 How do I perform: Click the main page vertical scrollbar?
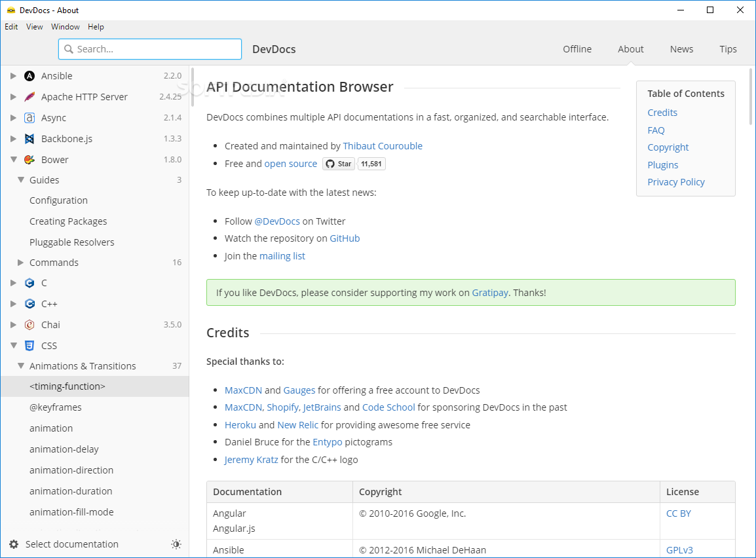tap(751, 96)
